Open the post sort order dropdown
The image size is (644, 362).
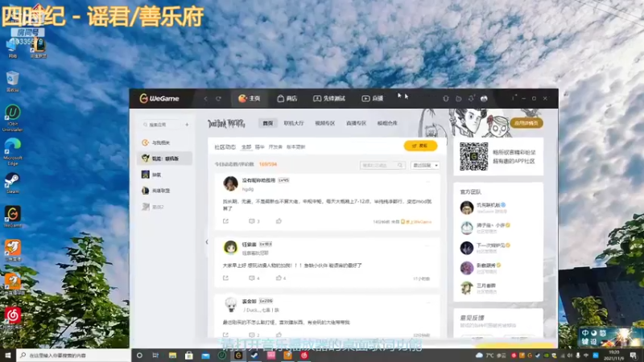tap(425, 165)
